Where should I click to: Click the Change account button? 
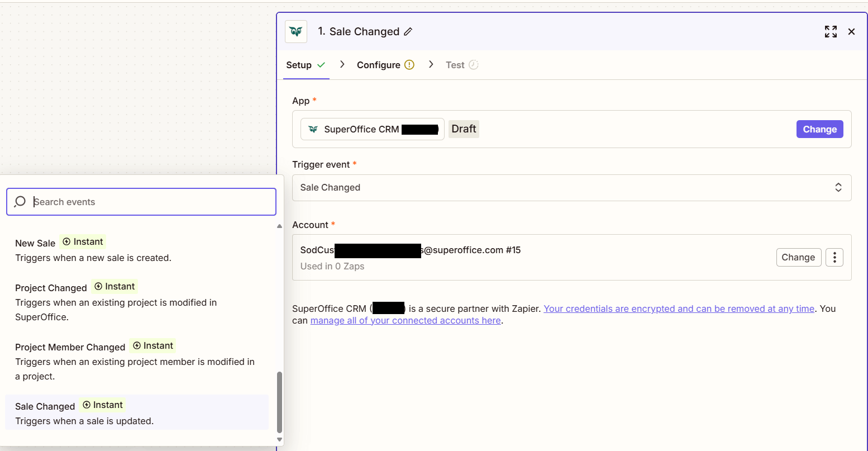tap(799, 257)
